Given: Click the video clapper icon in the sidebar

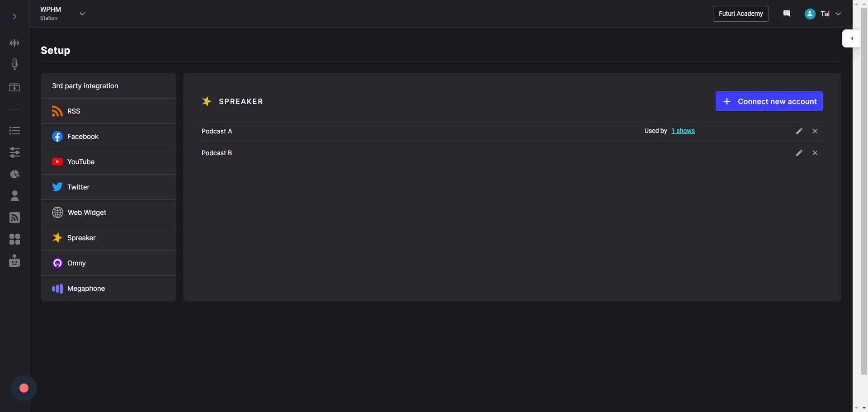Looking at the screenshot, I should click(x=14, y=87).
